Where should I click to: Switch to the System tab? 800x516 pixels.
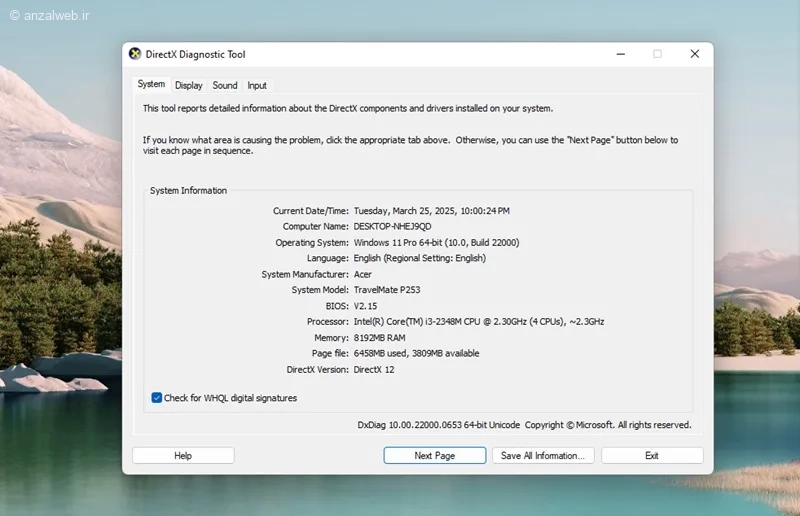[x=151, y=84]
